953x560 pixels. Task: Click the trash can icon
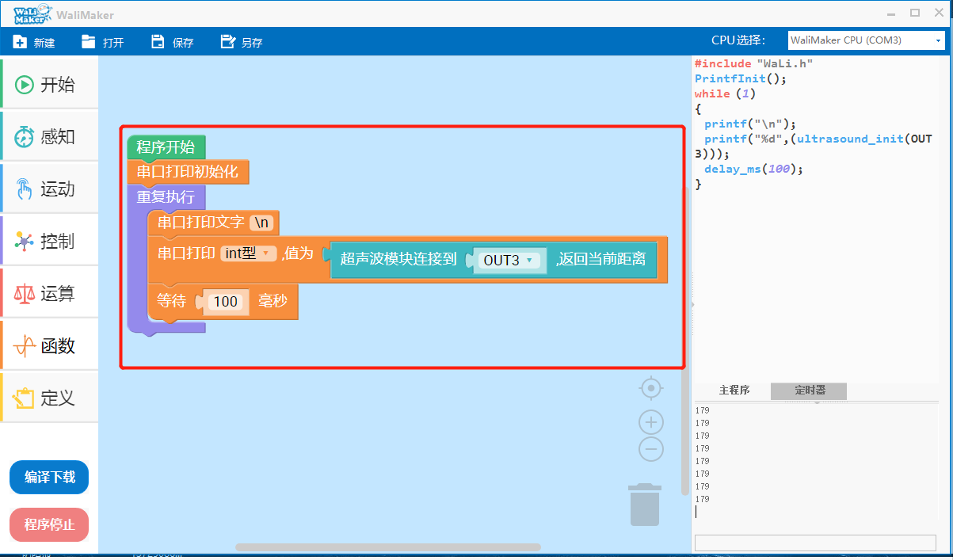pos(645,505)
